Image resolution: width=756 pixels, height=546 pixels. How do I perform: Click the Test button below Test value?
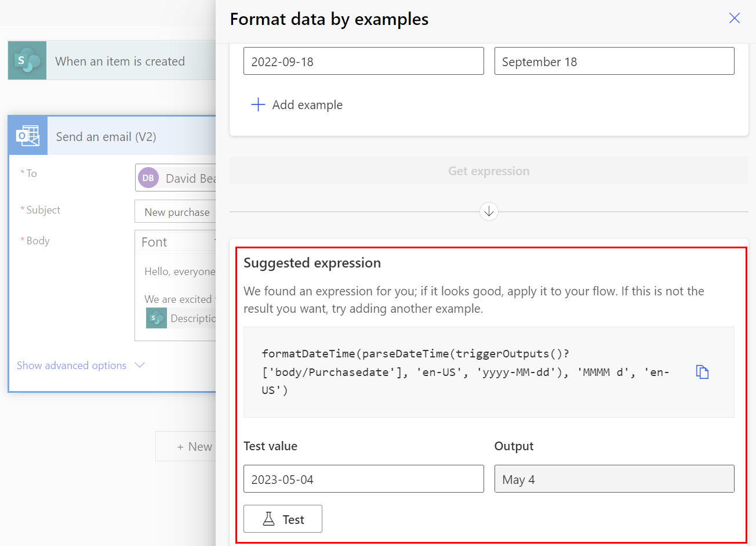283,518
